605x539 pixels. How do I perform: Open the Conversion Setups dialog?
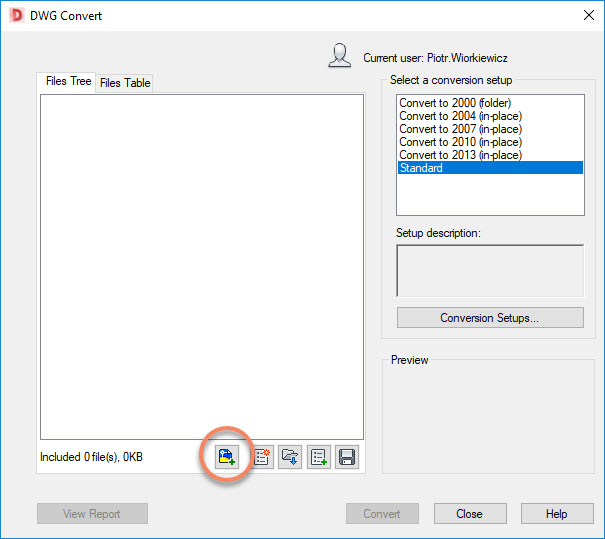(489, 318)
